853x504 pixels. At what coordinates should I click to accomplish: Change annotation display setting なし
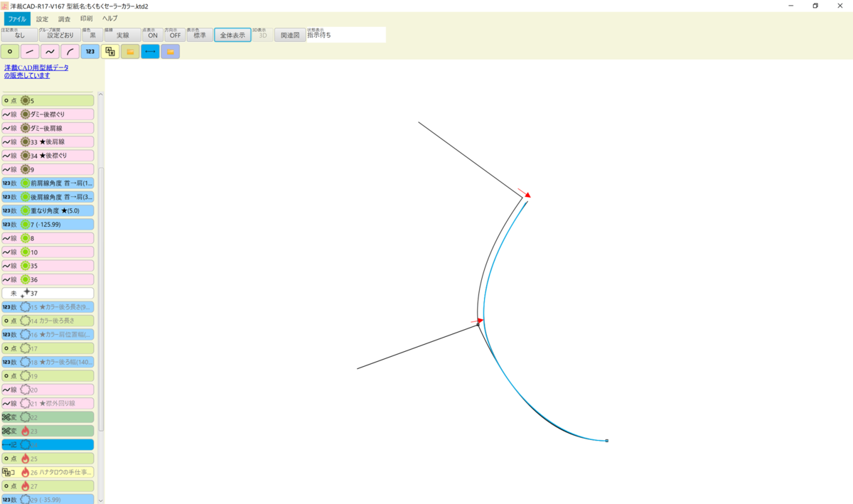19,35
